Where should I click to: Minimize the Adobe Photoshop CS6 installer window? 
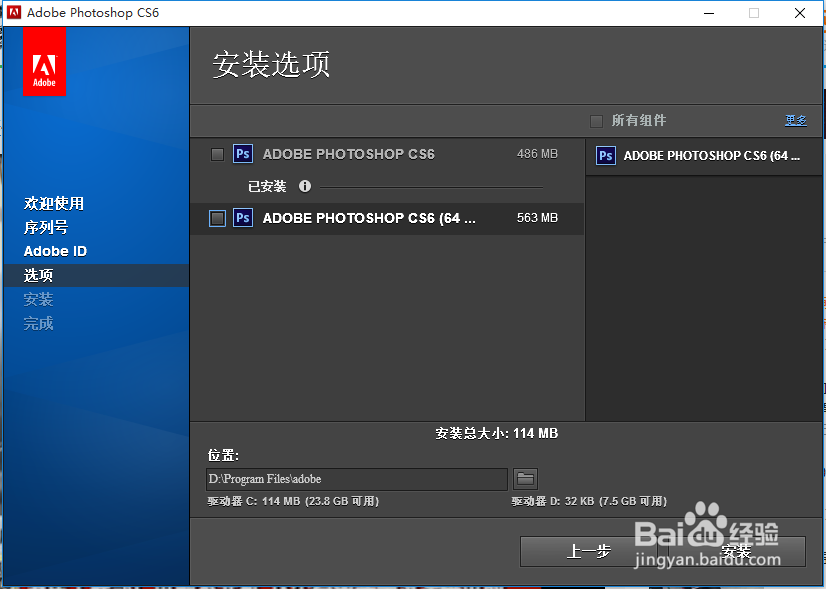coord(709,13)
